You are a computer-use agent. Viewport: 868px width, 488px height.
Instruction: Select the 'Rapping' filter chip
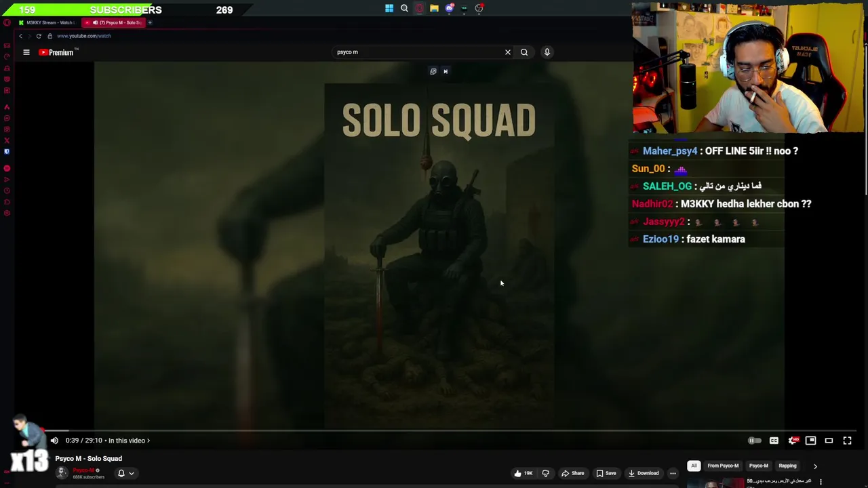(787, 466)
